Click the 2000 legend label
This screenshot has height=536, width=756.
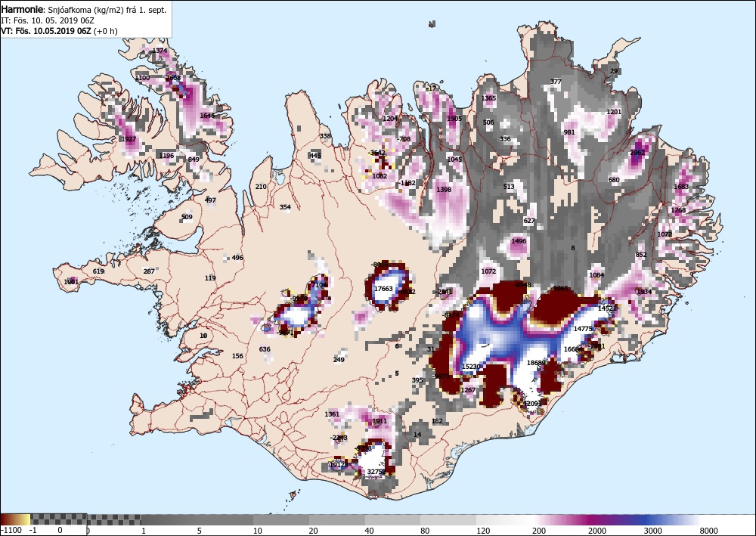[597, 530]
